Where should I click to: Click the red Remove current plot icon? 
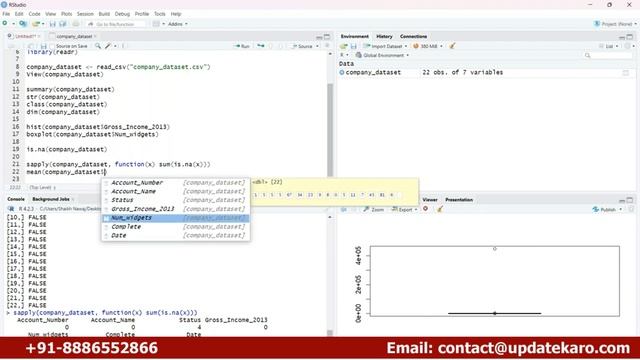tap(425, 209)
